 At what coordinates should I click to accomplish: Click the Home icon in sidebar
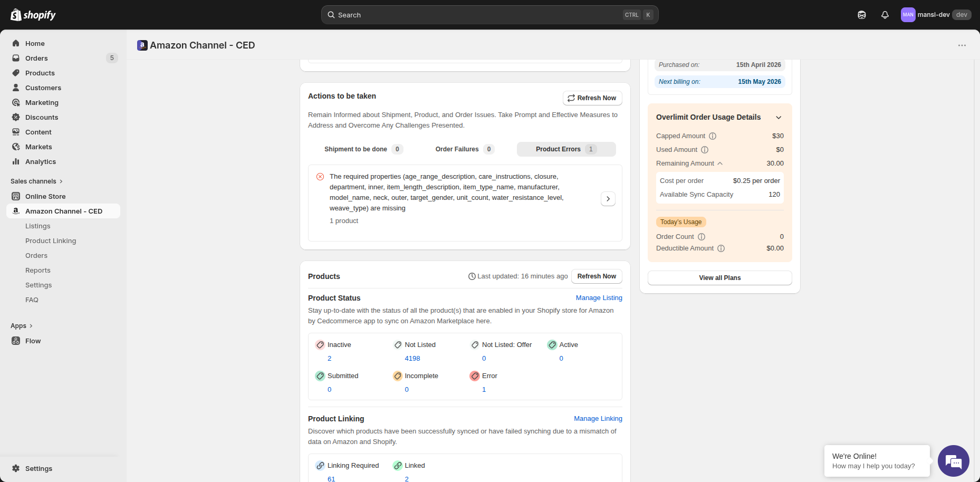[x=16, y=43]
